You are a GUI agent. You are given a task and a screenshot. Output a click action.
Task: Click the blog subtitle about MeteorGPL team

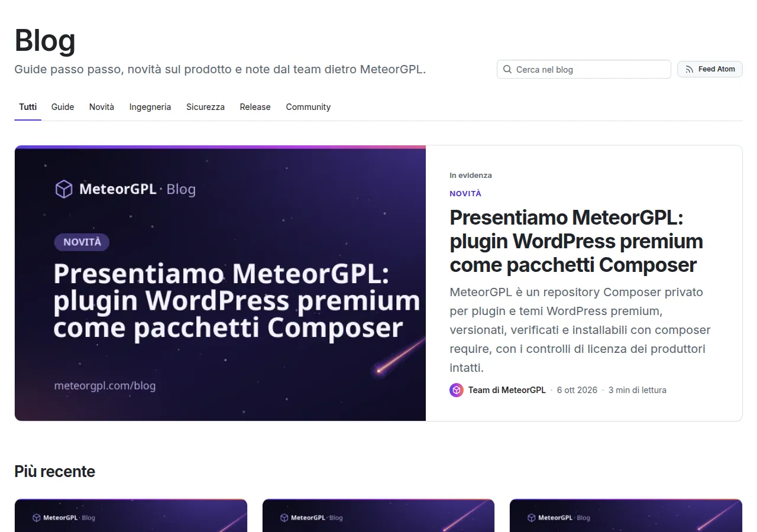(x=220, y=69)
